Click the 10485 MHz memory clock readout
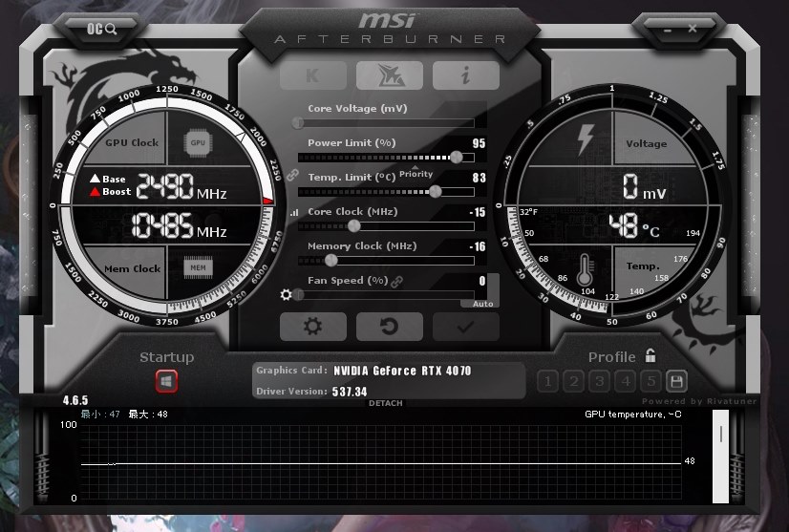789x532 pixels. coord(179,225)
